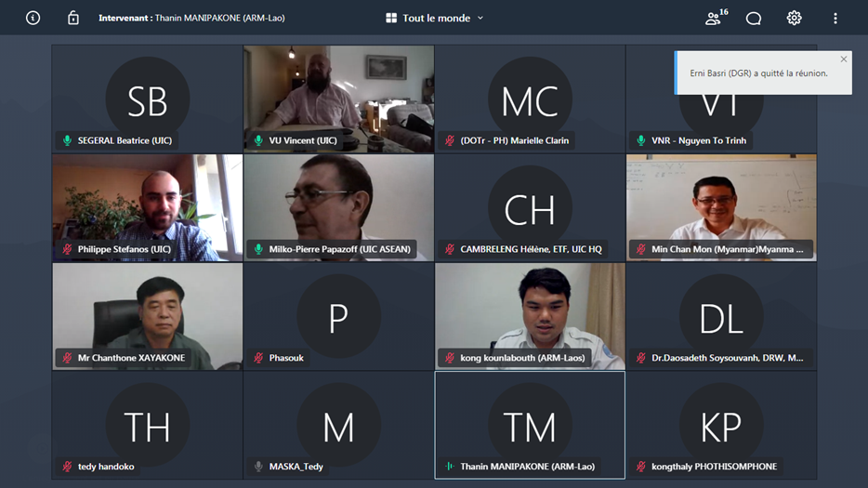Open the chat bubble icon
Image resolution: width=868 pixels, height=488 pixels.
[754, 19]
